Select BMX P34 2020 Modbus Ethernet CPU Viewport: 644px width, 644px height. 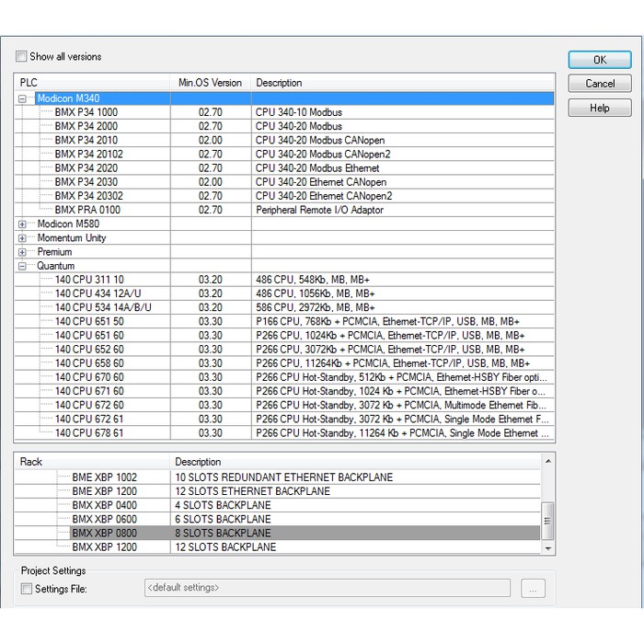coord(86,168)
